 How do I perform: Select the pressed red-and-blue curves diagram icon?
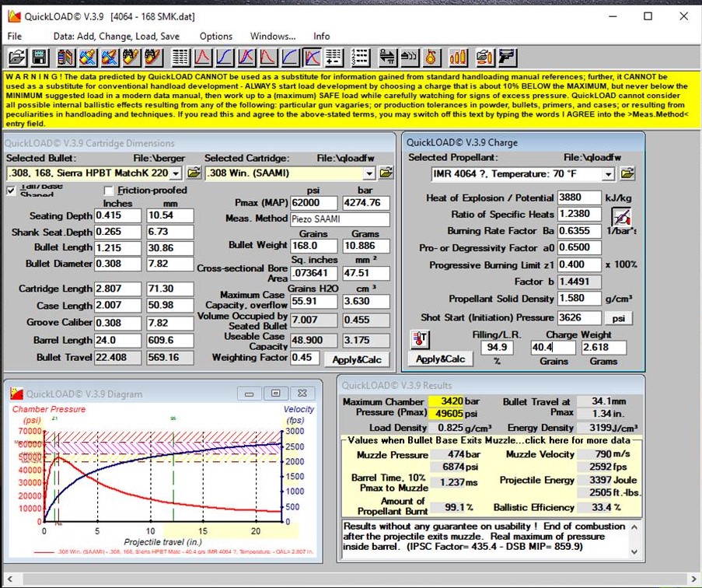pyautogui.click(x=312, y=58)
